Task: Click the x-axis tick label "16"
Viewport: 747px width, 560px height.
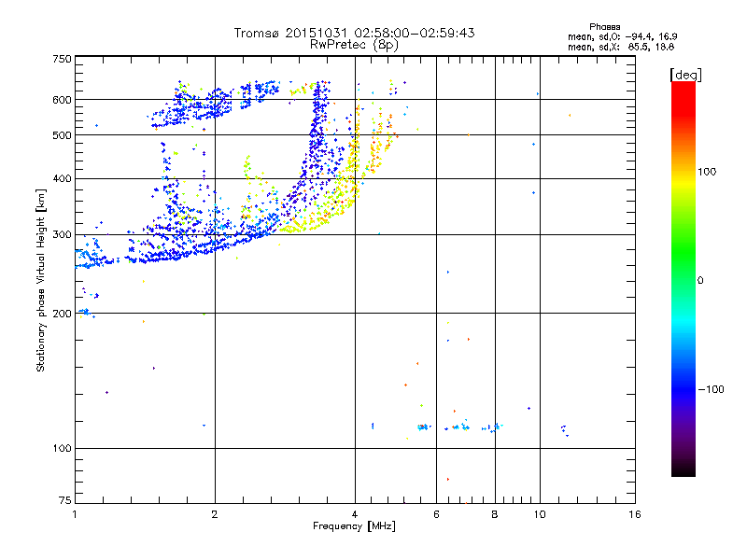Action: pos(635,514)
